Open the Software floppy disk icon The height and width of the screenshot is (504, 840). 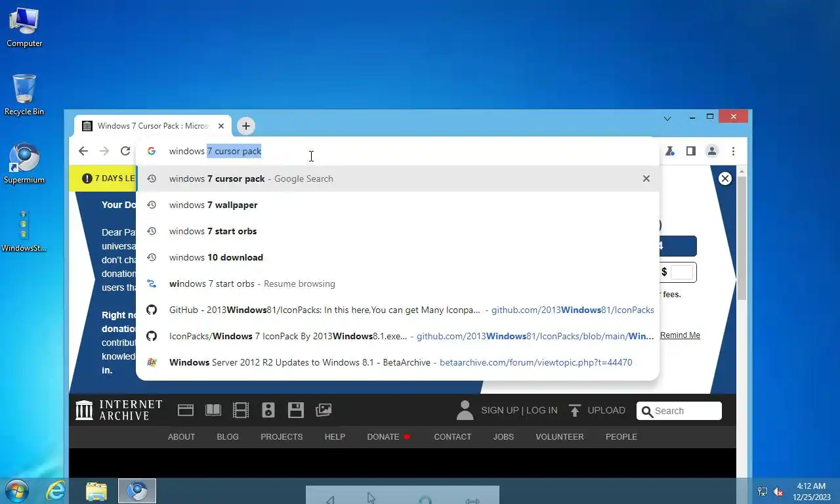296,410
